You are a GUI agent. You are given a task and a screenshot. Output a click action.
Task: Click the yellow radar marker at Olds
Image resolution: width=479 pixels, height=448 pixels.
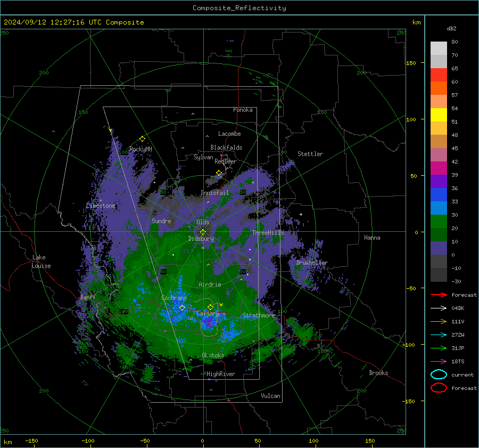pos(203,232)
